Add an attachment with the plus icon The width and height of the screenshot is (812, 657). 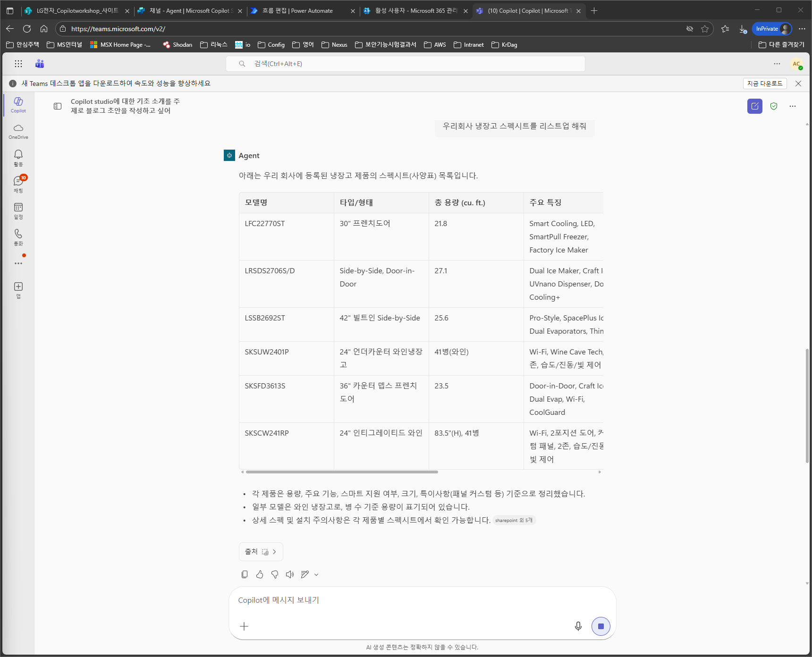pos(244,626)
